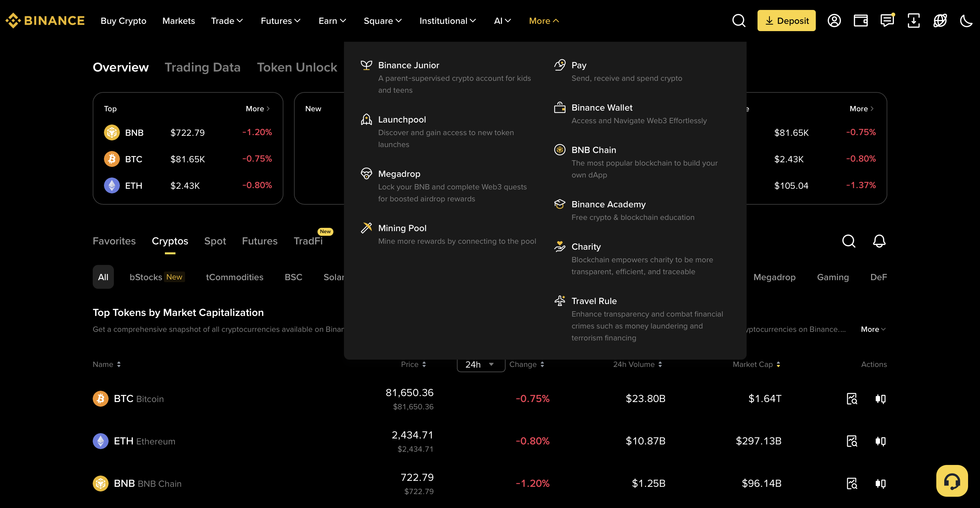The image size is (980, 508).
Task: Expand the Earn menu
Action: (332, 21)
